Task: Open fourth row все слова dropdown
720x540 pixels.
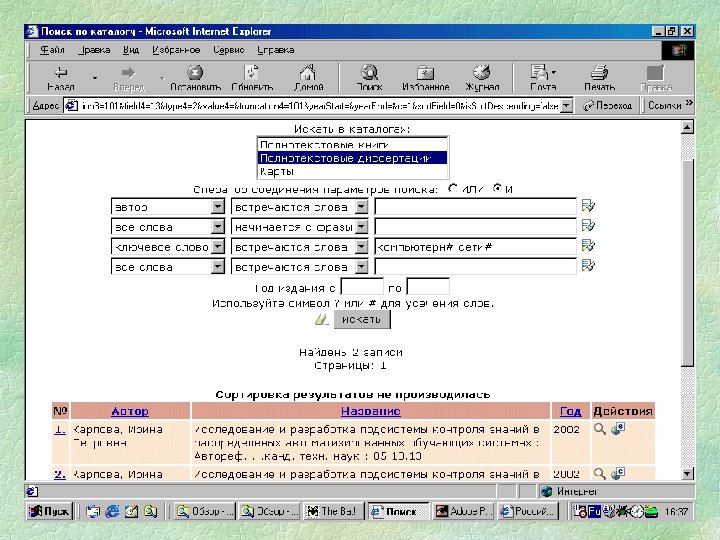Action: click(x=218, y=267)
